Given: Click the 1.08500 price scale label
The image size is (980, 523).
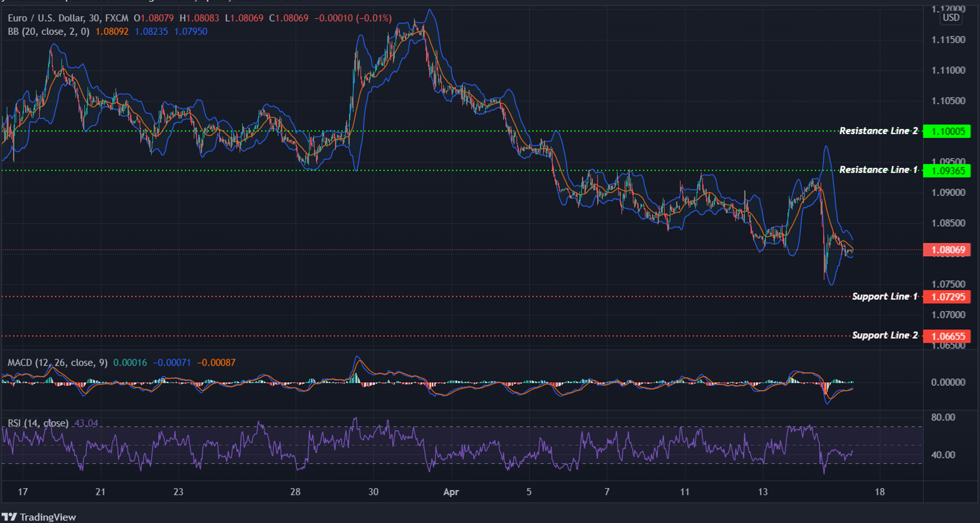Looking at the screenshot, I should [x=948, y=223].
